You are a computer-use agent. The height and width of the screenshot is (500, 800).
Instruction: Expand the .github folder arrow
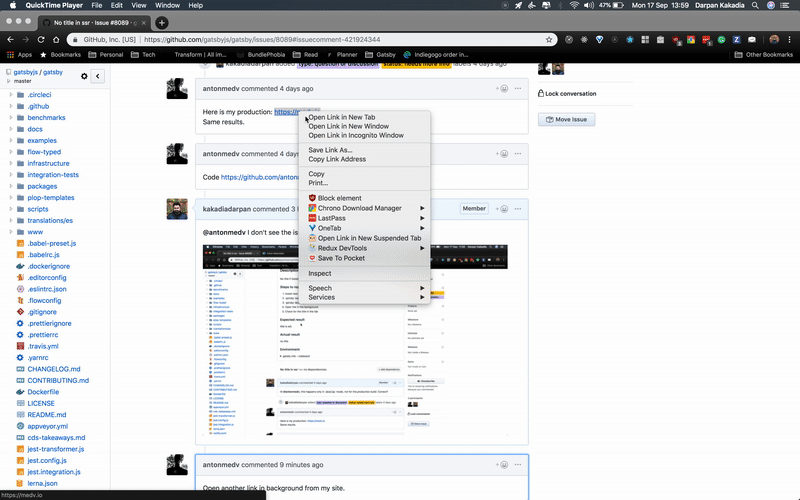[11, 106]
